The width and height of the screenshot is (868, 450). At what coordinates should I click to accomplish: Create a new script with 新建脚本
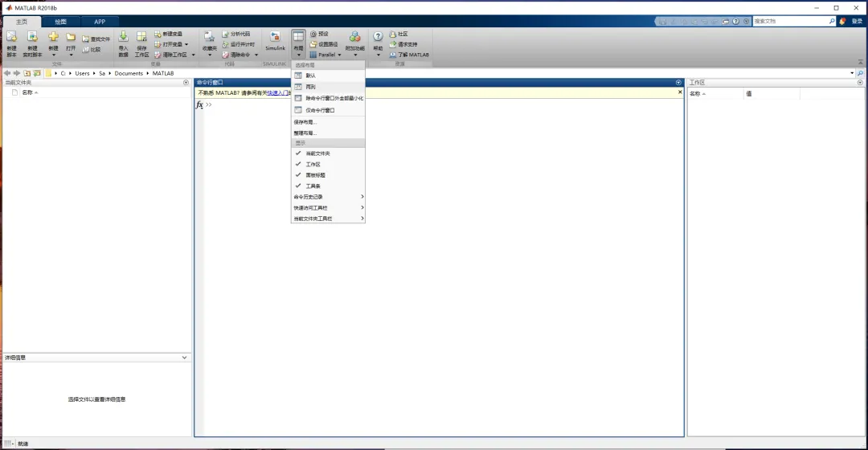(x=11, y=43)
